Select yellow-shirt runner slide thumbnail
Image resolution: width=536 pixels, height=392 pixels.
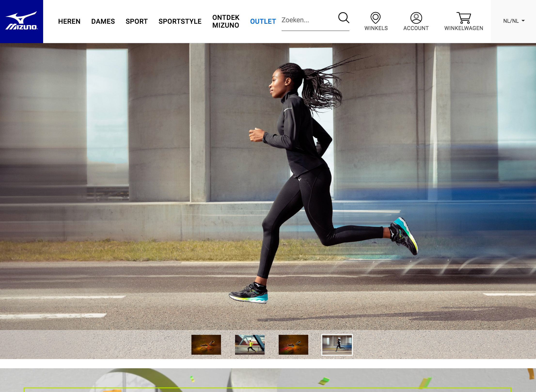point(250,345)
